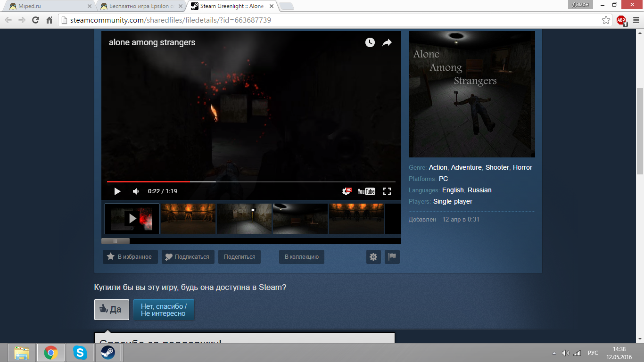
Task: Open the Adblock Plus extension icon
Action: (621, 20)
